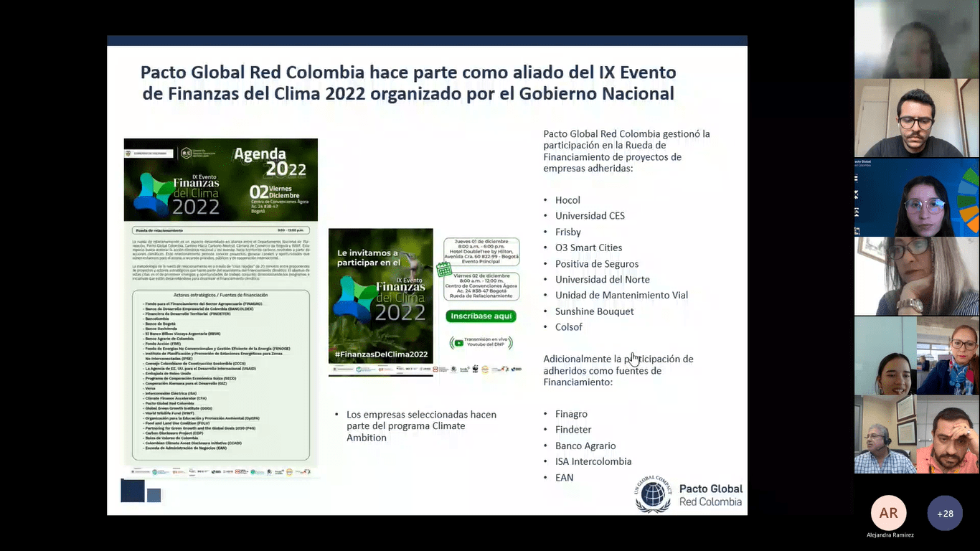980x551 pixels.
Task: Select the blurred top participant video tile
Action: (916, 39)
